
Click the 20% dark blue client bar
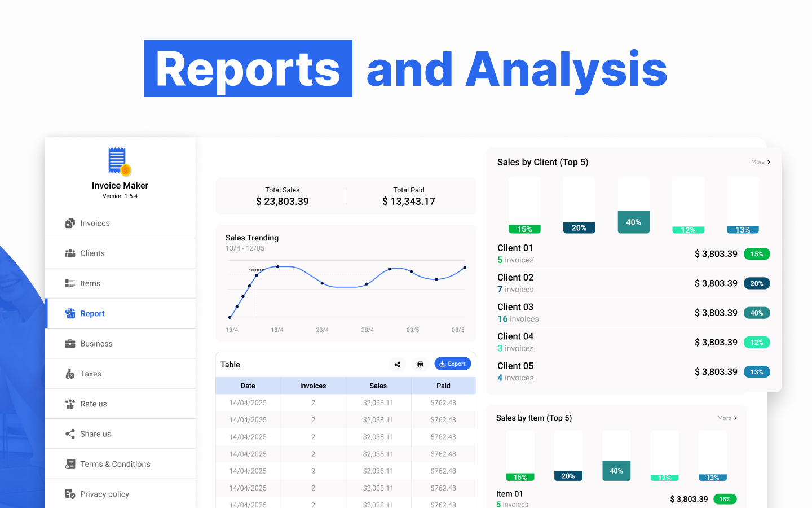click(579, 227)
